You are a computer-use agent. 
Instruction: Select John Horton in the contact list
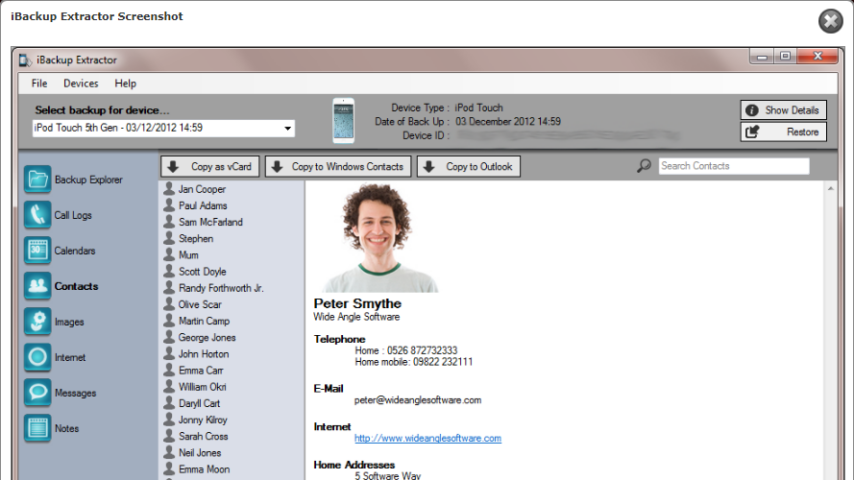204,354
